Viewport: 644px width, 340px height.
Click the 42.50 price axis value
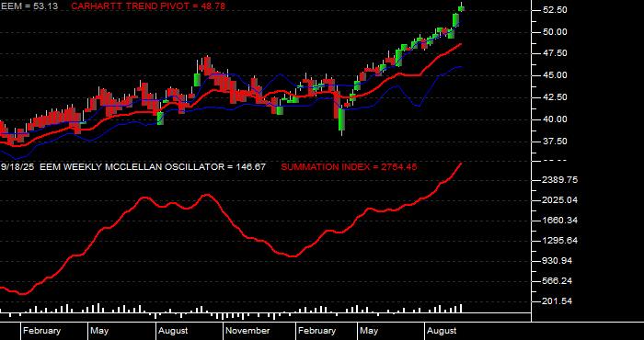coord(555,97)
